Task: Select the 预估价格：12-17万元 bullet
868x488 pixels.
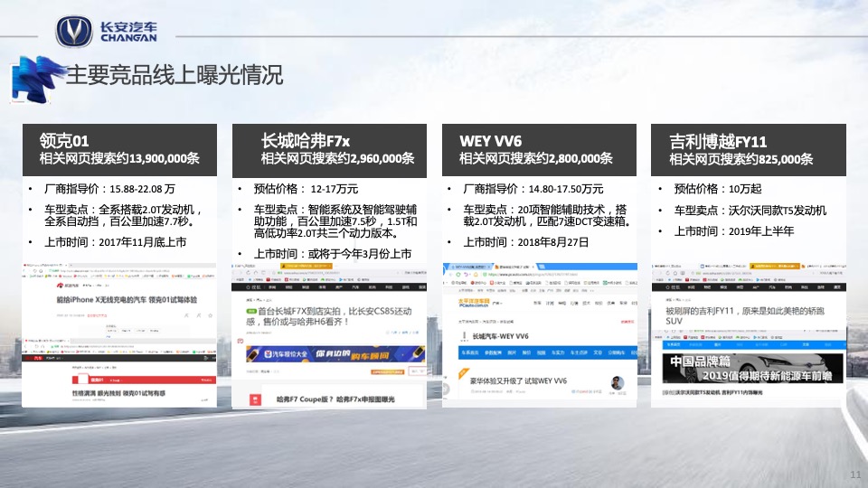Action: pos(306,189)
